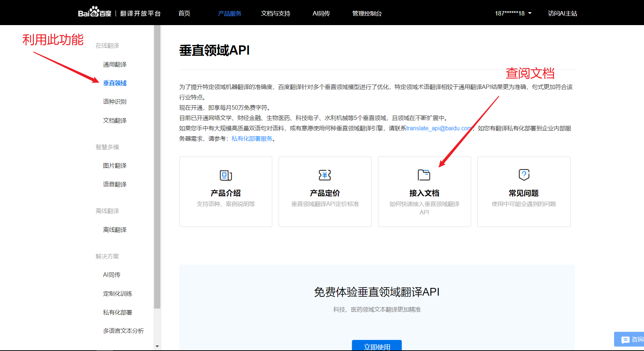
Task: Click the 常见问题 question mark icon
Action: pyautogui.click(x=524, y=175)
